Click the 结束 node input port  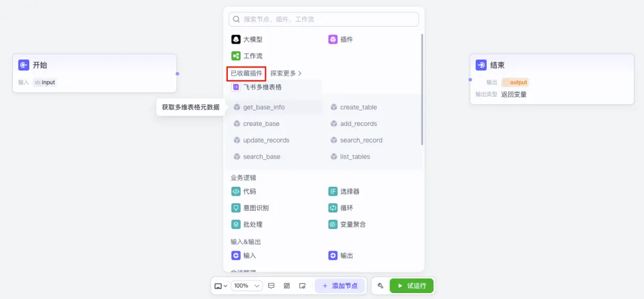(x=470, y=80)
